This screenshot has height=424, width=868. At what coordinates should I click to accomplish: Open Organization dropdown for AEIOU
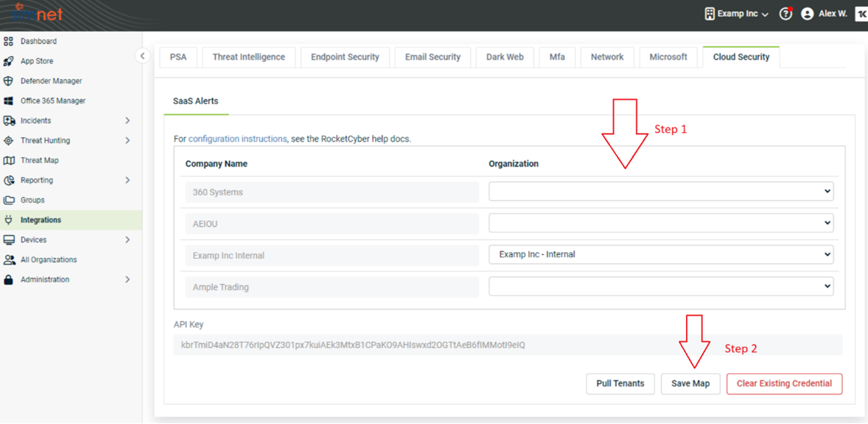661,223
